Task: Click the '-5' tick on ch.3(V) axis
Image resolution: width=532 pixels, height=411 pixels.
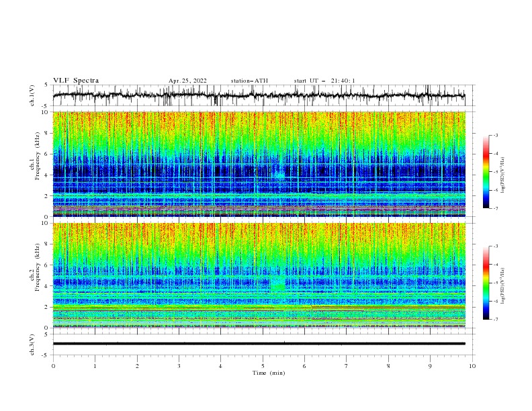Action: tap(46, 355)
